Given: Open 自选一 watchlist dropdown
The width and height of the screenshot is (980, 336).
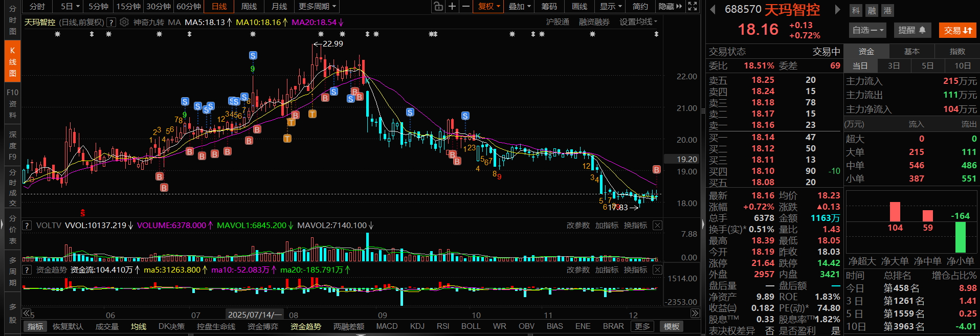Looking at the screenshot, I should pyautogui.click(x=868, y=30).
